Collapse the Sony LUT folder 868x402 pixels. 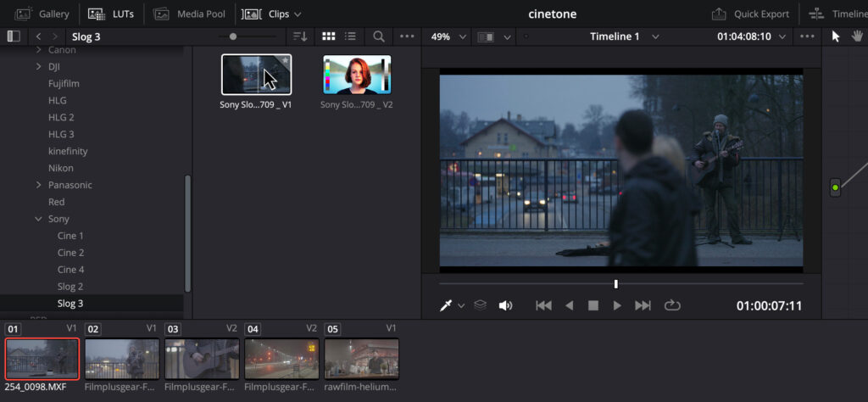[39, 219]
